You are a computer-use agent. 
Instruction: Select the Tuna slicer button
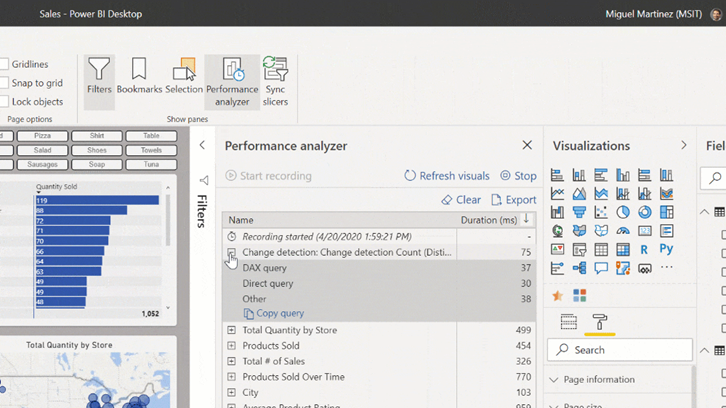(x=151, y=164)
